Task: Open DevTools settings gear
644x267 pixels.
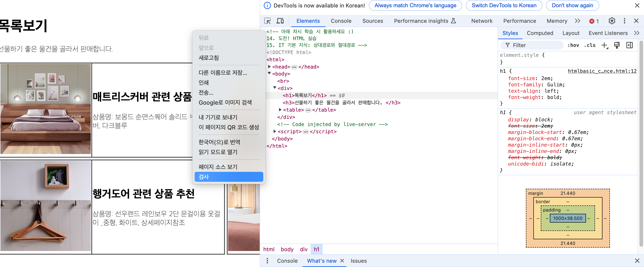Action: (611, 21)
